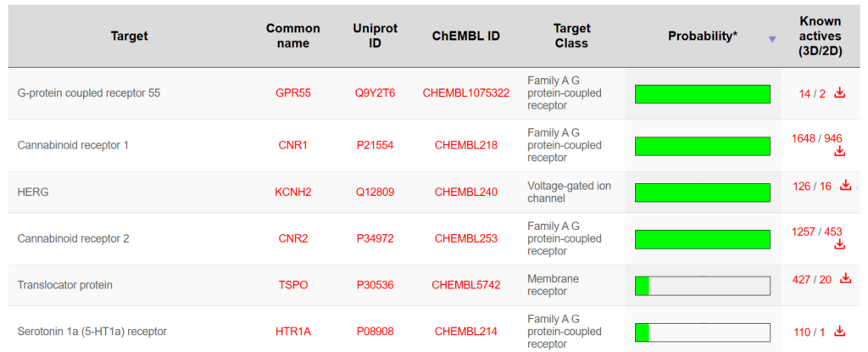Viewport: 868px width, 352px height.
Task: Sort the table by Target column header
Action: coord(129,36)
